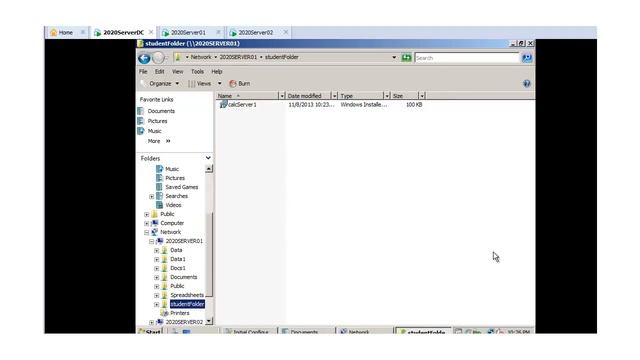Viewport: 640px width, 360px height.
Task: Collapse the 2020SERVER01 tree node
Action: (x=151, y=241)
